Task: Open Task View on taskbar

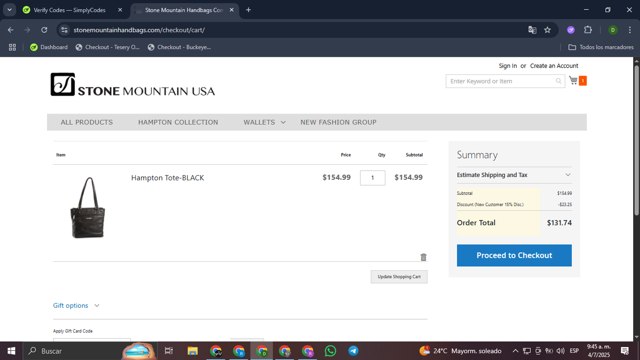Action: point(169,351)
